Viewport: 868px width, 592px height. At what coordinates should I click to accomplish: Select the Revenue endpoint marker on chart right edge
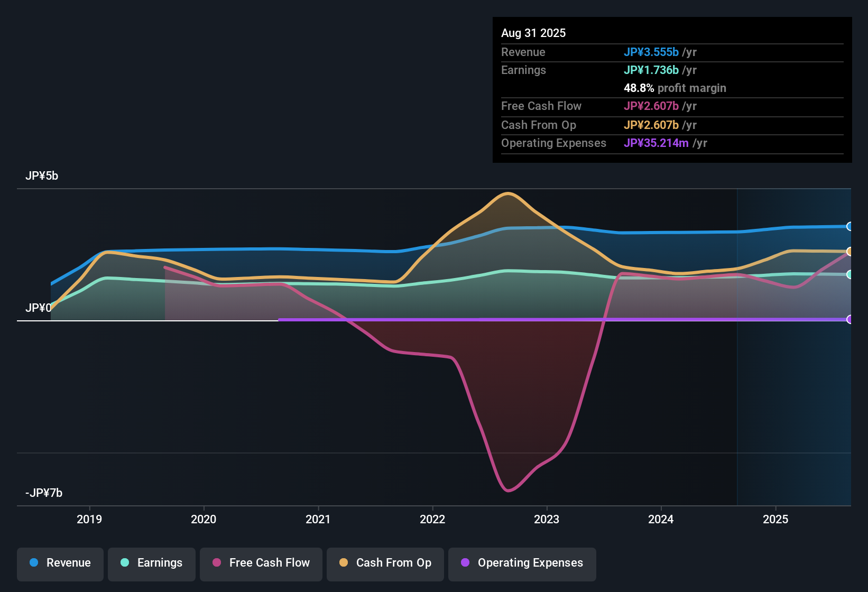[849, 226]
